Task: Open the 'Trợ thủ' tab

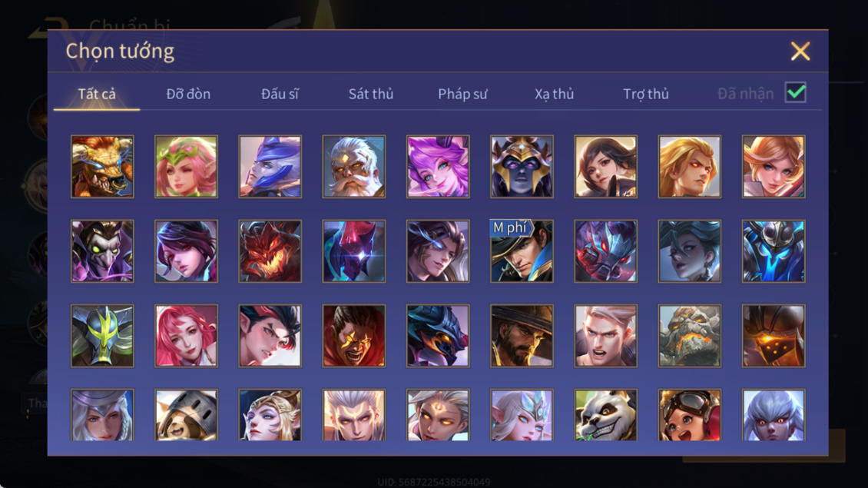Action: tap(646, 95)
